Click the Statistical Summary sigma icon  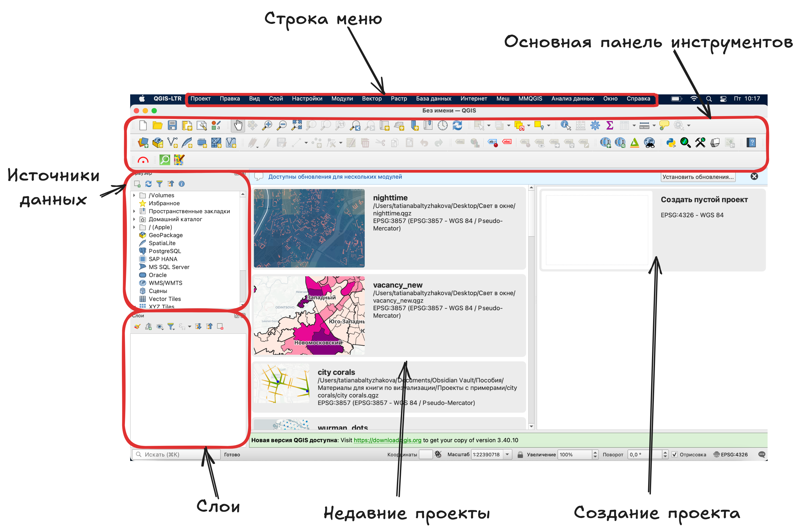pos(609,126)
